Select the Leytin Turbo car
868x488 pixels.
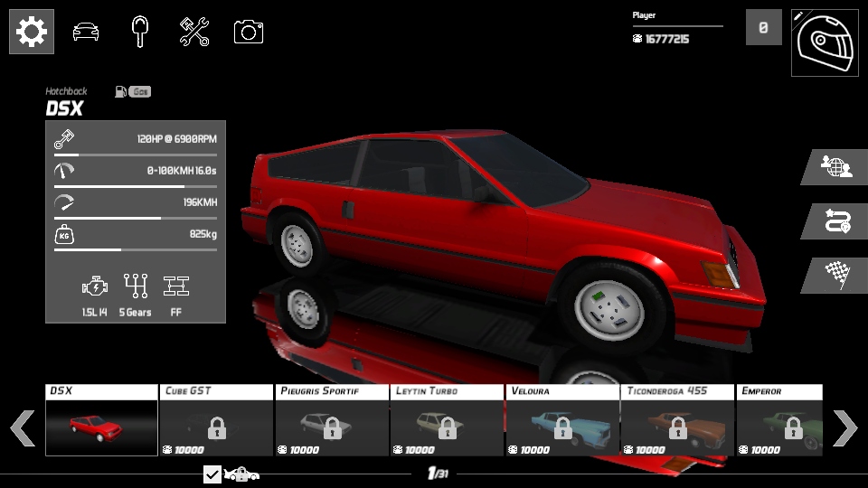point(447,420)
